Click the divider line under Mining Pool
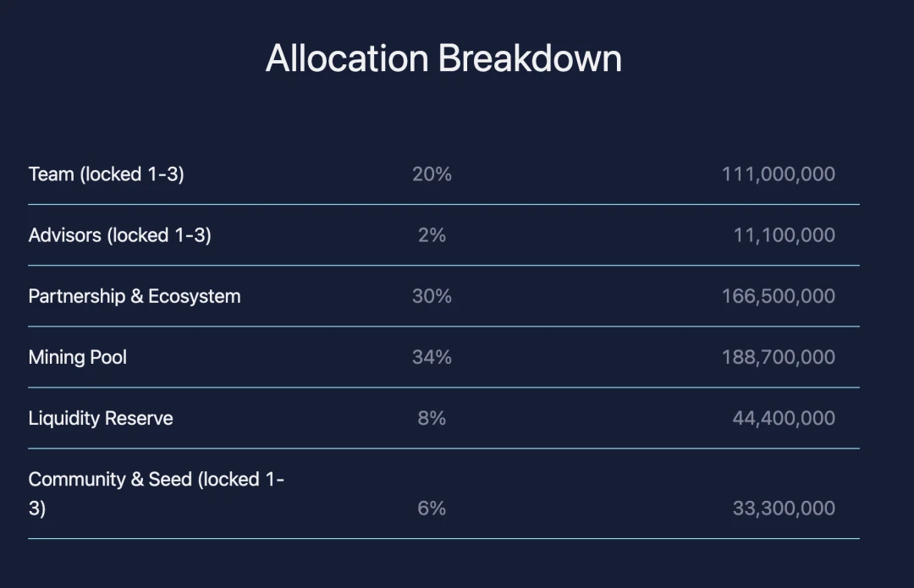The width and height of the screenshot is (914, 588). (x=443, y=387)
